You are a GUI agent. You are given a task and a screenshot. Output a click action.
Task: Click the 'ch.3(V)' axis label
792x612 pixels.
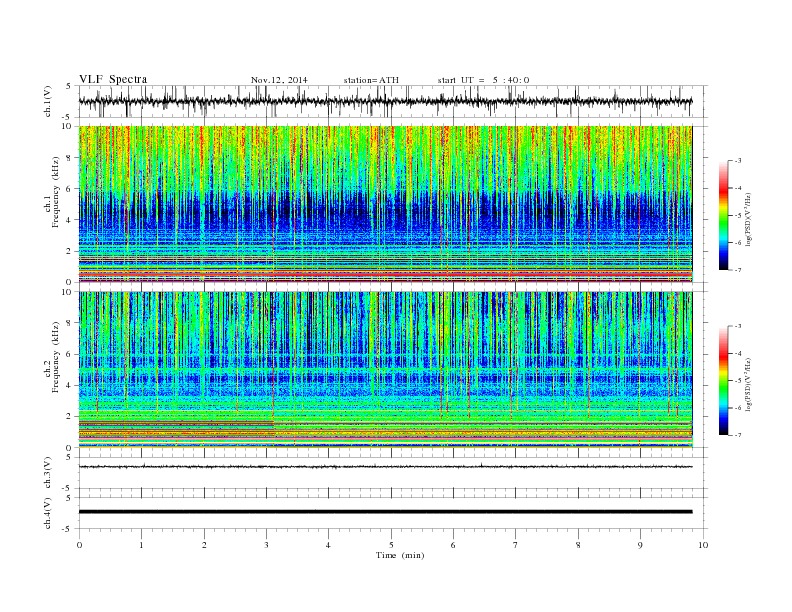(x=48, y=473)
